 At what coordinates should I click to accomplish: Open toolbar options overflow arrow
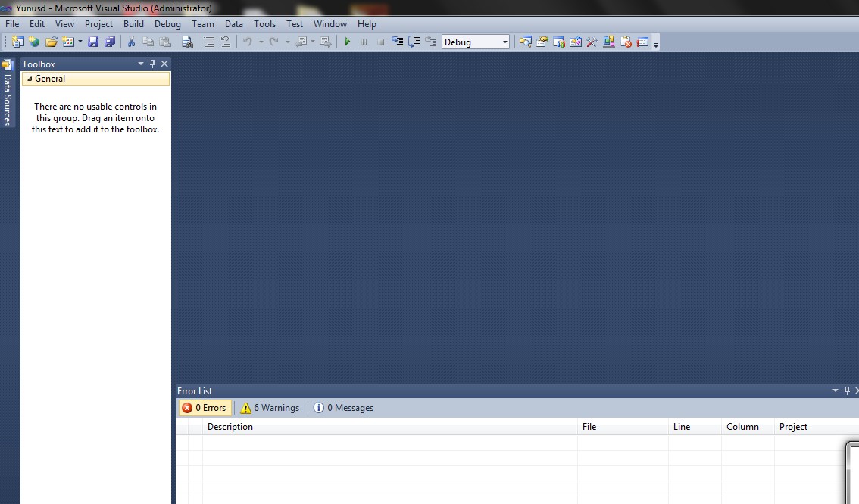click(x=656, y=44)
